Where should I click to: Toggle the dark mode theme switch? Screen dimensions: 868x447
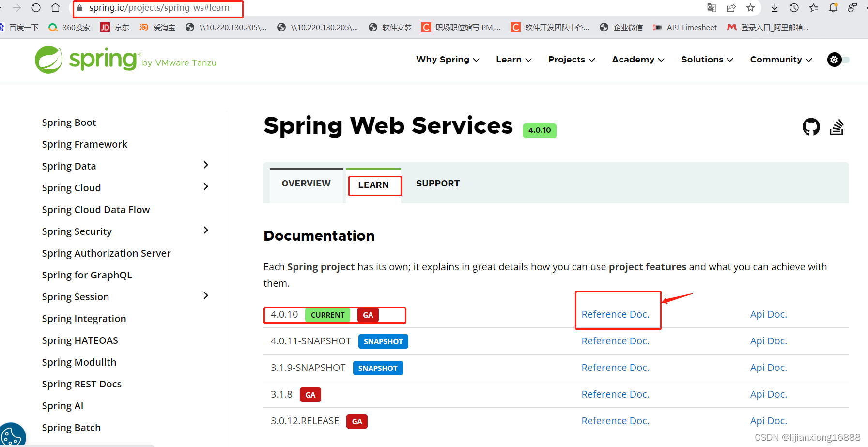point(838,60)
